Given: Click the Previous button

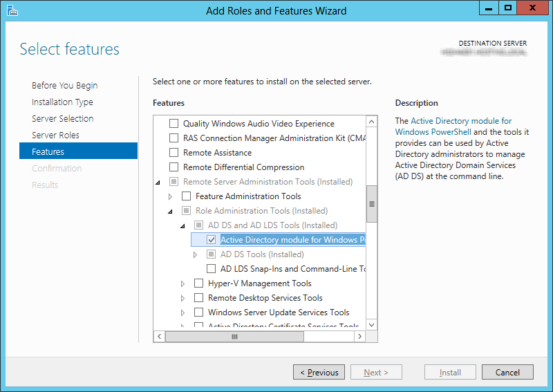Looking at the screenshot, I should click(x=319, y=372).
